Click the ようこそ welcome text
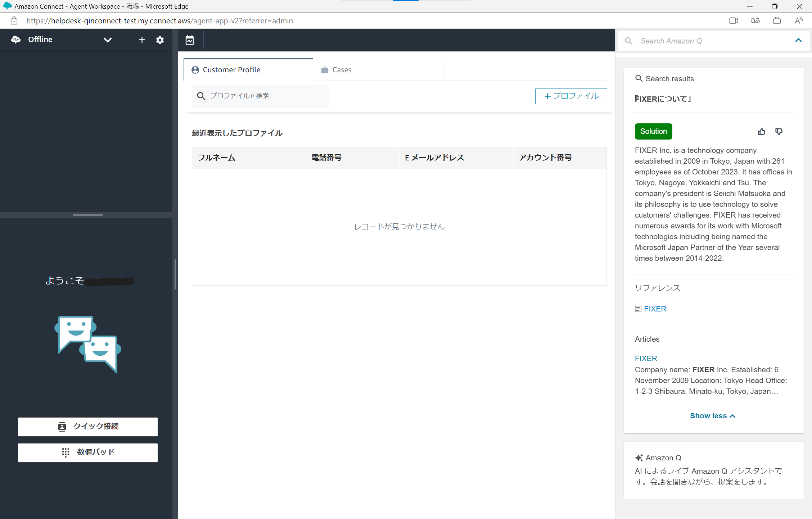This screenshot has height=519, width=812. tap(64, 281)
